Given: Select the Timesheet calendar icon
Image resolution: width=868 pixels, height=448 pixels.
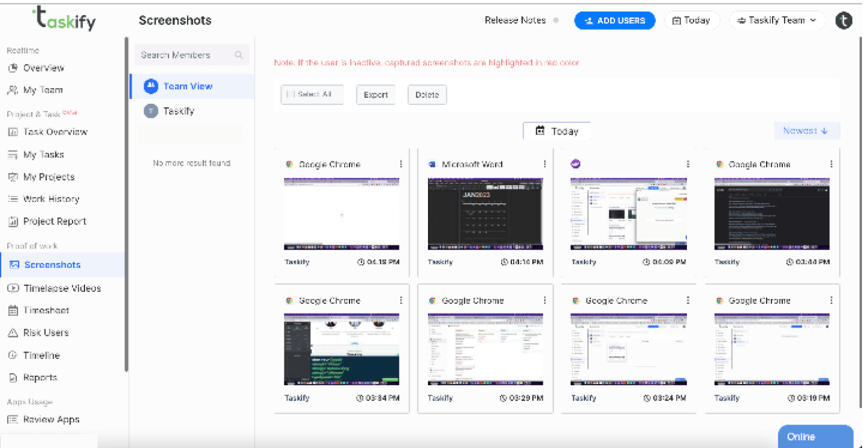Looking at the screenshot, I should pyautogui.click(x=13, y=311).
